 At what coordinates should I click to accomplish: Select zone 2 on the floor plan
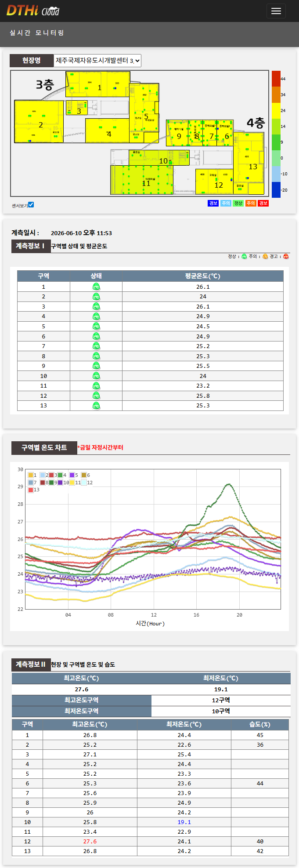[39, 122]
